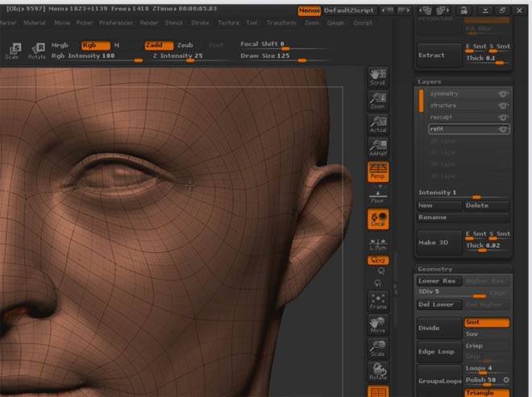532x397 pixels.
Task: Select the Rotate tool in top toolbar
Action: coord(36,52)
